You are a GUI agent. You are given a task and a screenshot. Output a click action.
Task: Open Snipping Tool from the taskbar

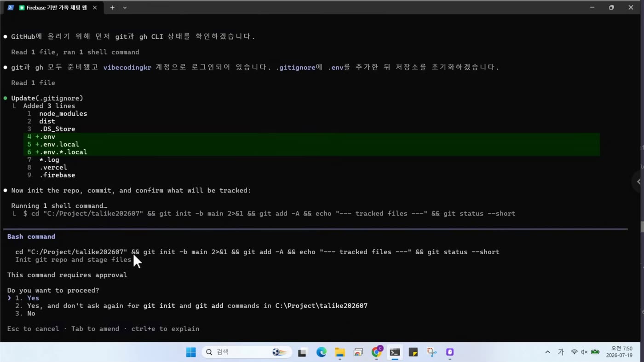(431, 352)
